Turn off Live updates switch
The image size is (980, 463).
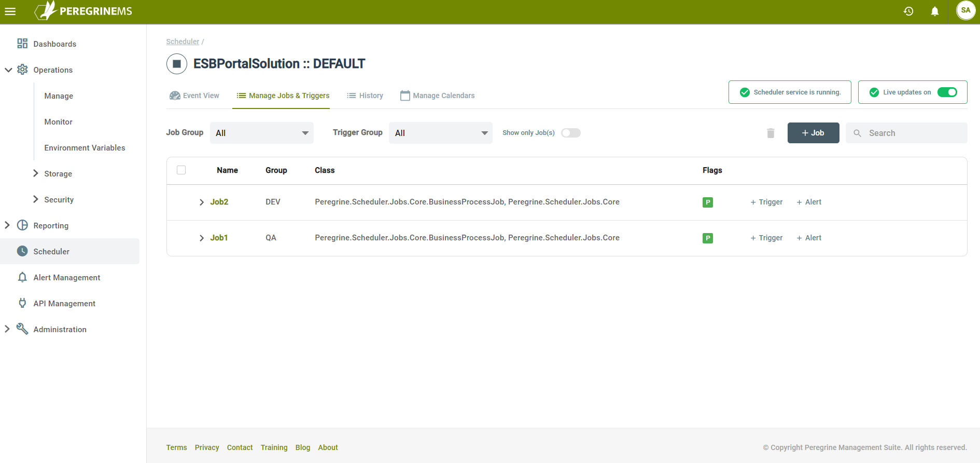tap(947, 92)
